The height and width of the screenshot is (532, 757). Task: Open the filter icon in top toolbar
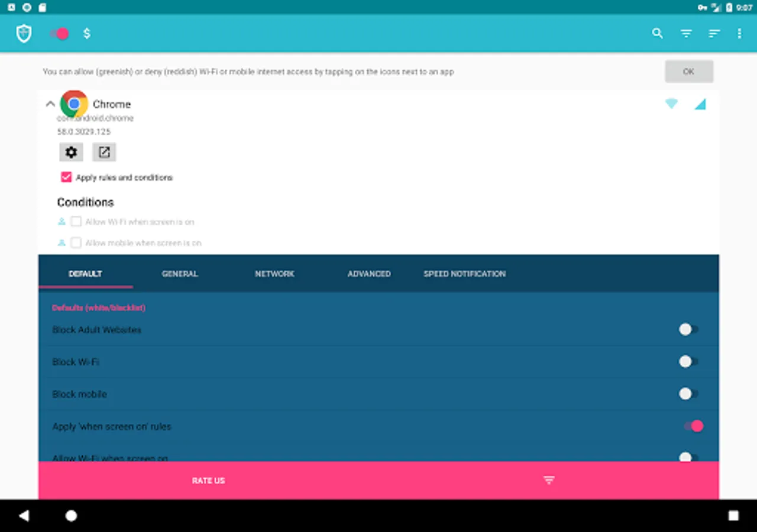(686, 34)
